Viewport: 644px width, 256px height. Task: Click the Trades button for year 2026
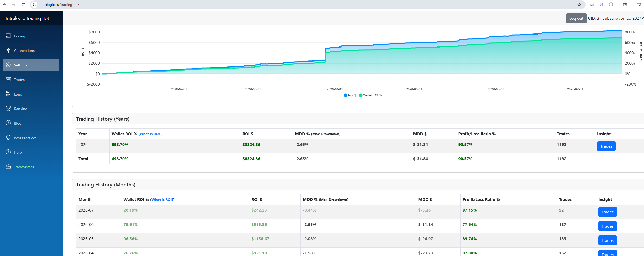(x=606, y=146)
